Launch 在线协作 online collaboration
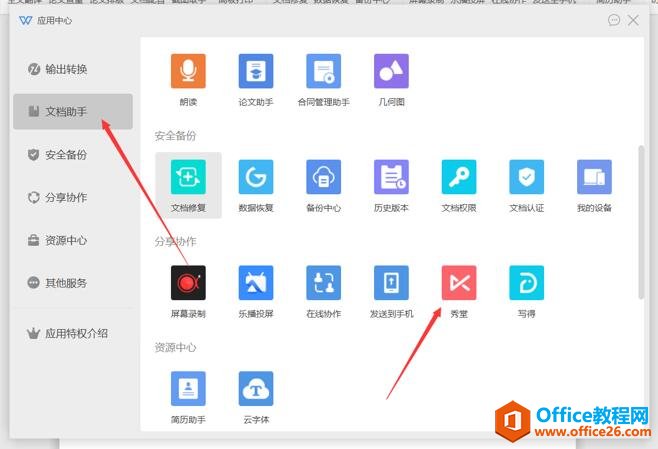The image size is (658, 449). pos(323,283)
